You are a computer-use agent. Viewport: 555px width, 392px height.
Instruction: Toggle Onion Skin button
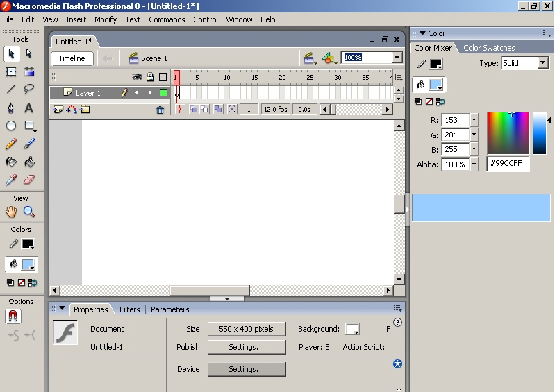tap(194, 109)
